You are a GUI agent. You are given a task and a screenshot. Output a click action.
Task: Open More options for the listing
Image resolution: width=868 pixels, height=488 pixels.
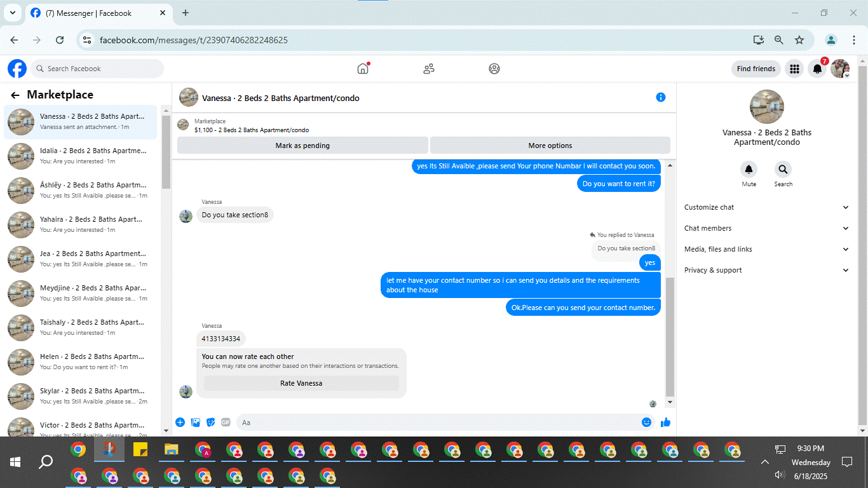click(x=550, y=146)
